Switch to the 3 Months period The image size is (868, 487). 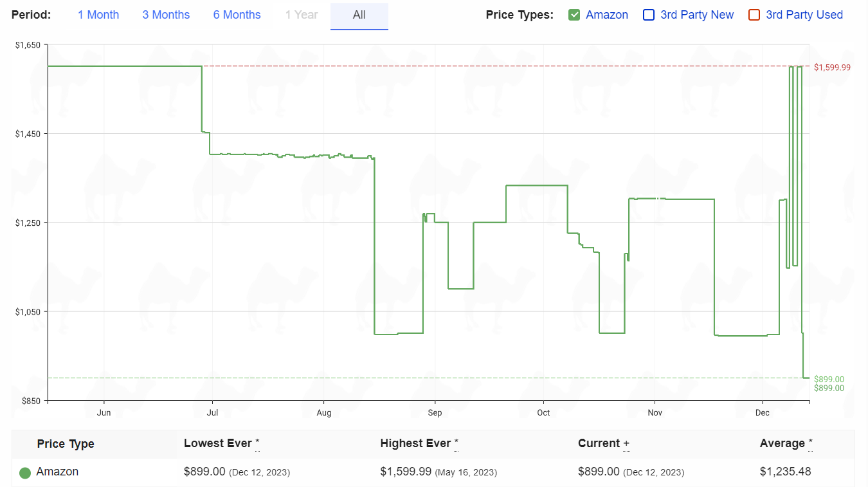(x=166, y=15)
